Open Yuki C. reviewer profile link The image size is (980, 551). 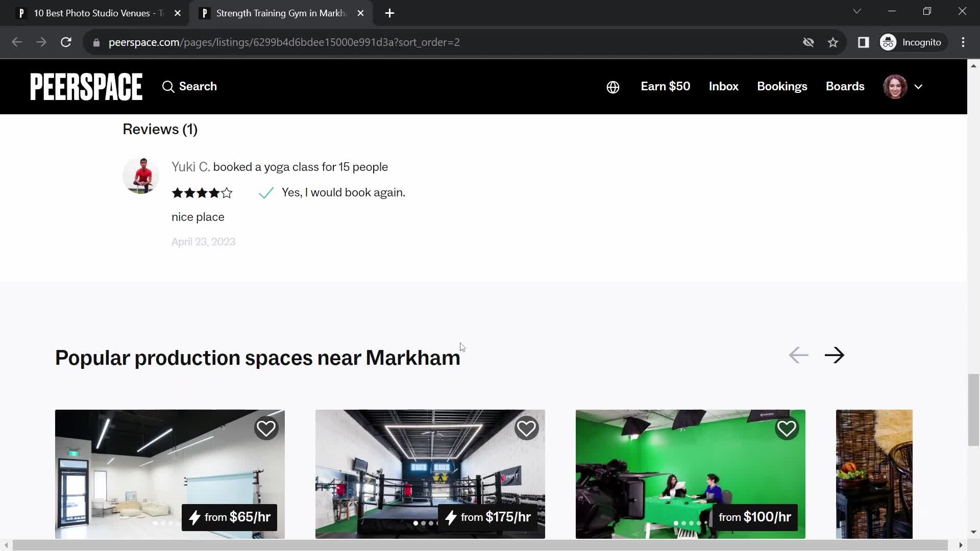tap(190, 167)
